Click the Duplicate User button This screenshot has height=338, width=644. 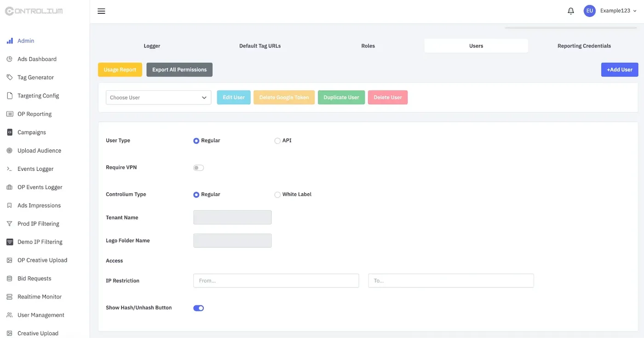341,98
